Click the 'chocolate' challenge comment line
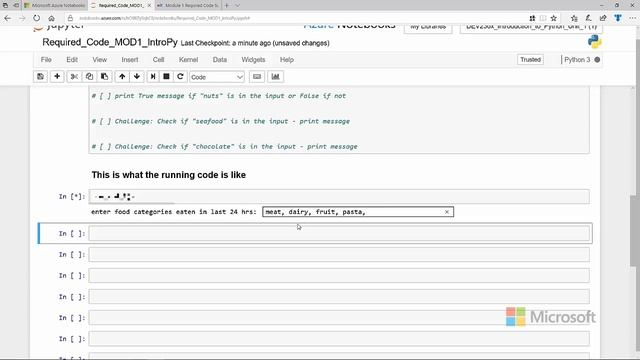The image size is (640, 360). click(x=224, y=147)
